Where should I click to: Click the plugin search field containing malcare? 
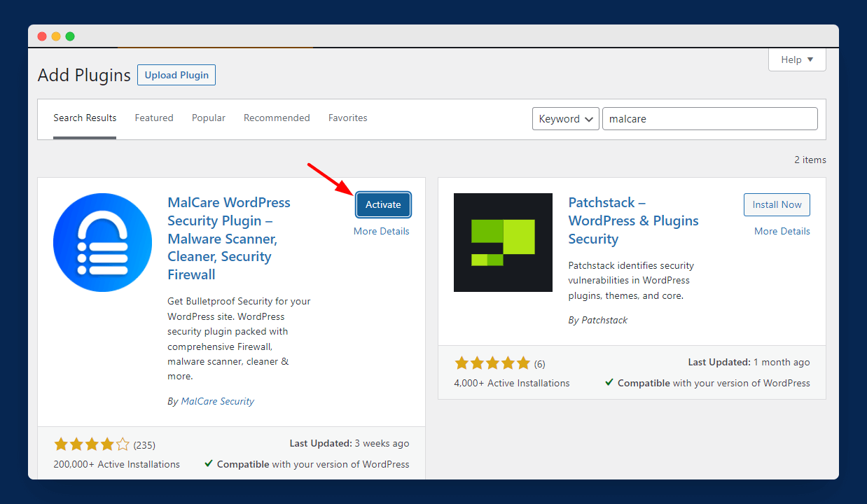(x=710, y=119)
